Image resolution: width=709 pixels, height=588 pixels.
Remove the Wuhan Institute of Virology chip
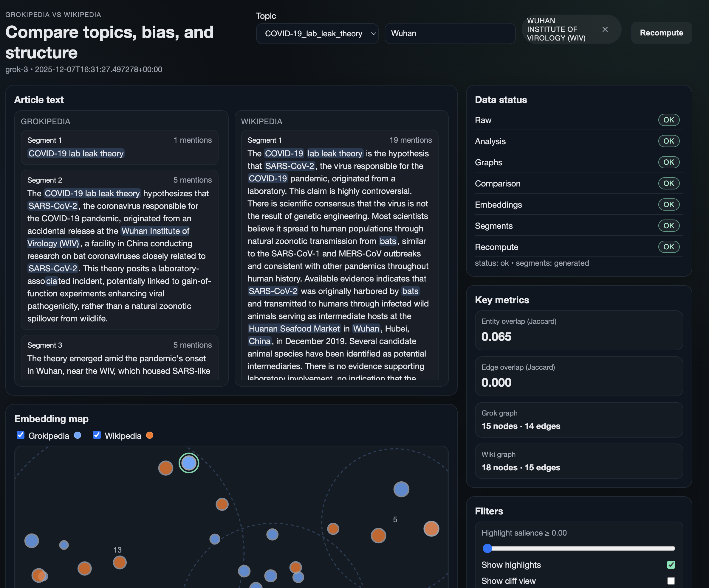pos(605,29)
